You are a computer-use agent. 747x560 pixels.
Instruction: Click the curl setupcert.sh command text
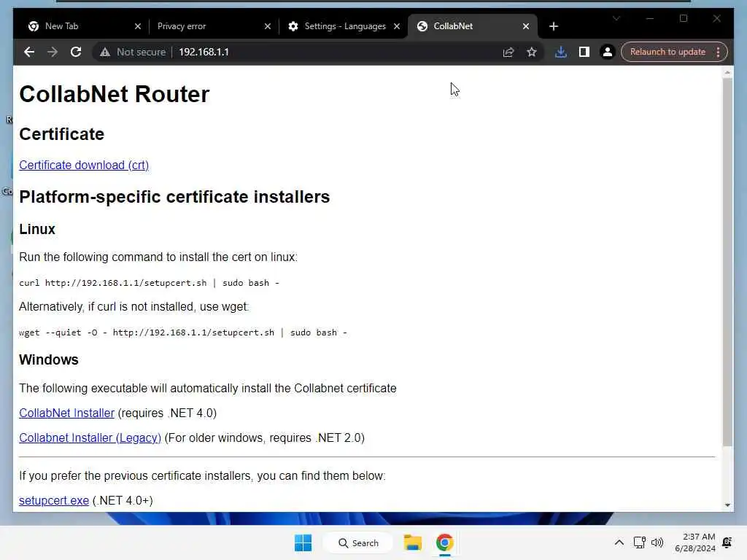149,283
